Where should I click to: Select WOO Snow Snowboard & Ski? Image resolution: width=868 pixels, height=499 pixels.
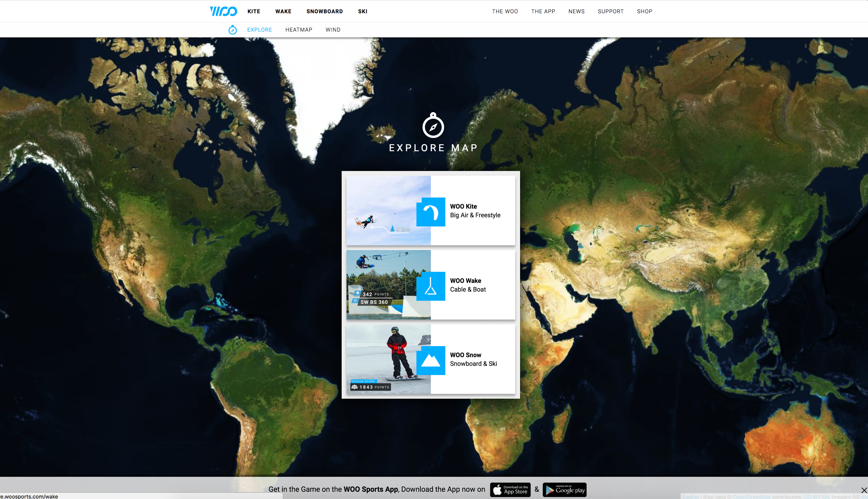(473, 359)
